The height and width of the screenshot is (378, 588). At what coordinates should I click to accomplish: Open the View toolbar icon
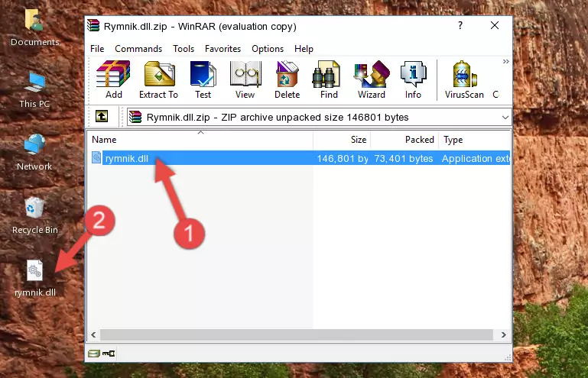tap(245, 79)
